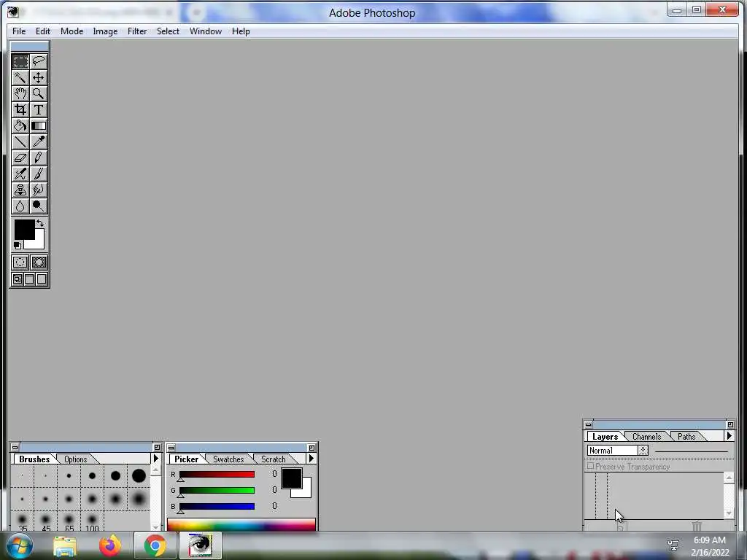Switch to the Paths tab
The height and width of the screenshot is (560, 747).
(686, 437)
